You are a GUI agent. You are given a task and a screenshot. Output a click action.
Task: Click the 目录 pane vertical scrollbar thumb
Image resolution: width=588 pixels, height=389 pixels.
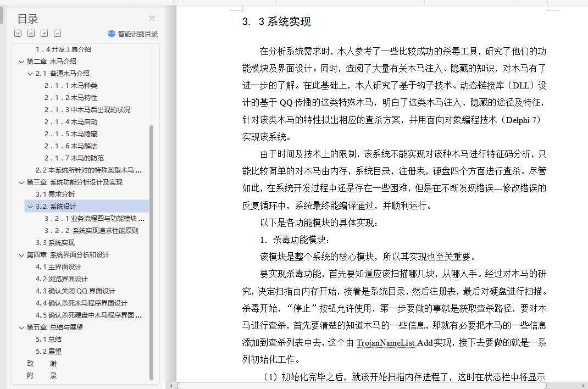pyautogui.click(x=152, y=253)
